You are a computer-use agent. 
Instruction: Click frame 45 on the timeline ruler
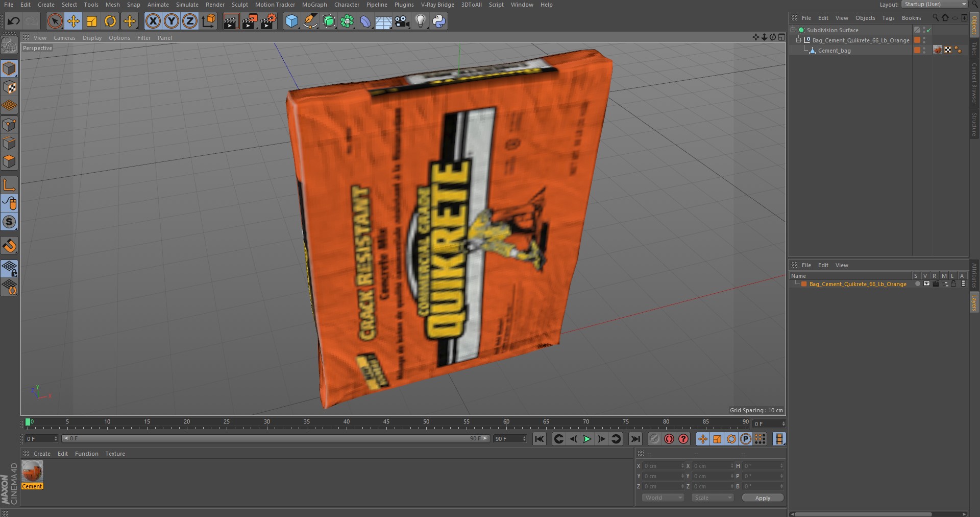point(386,423)
